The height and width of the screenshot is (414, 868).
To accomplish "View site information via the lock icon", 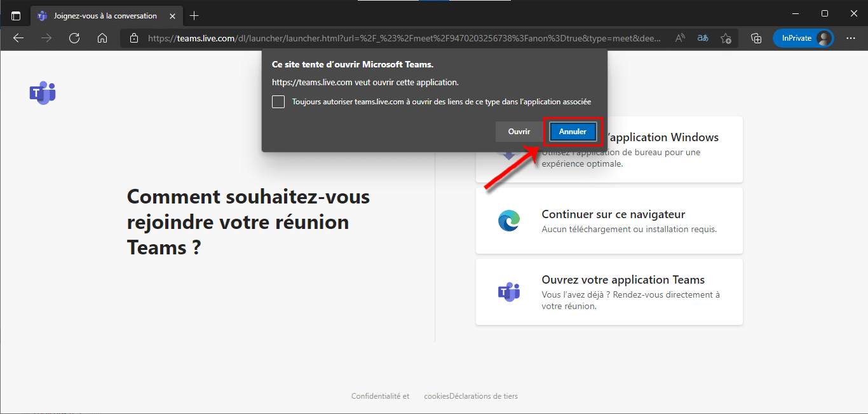I will point(134,38).
